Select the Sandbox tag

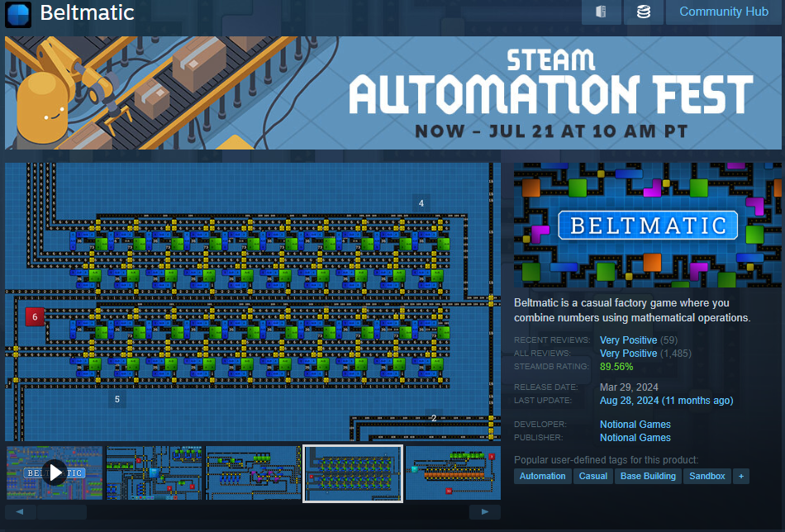(706, 476)
